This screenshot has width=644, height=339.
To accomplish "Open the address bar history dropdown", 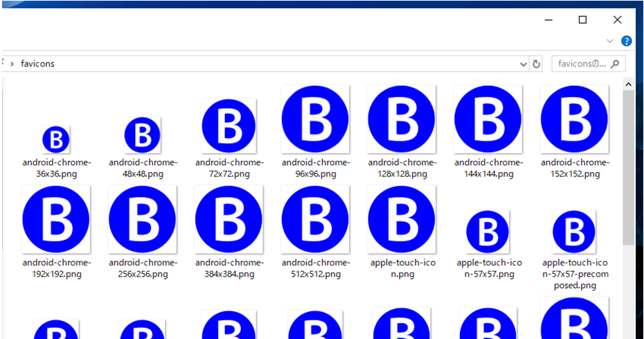I will (x=524, y=64).
